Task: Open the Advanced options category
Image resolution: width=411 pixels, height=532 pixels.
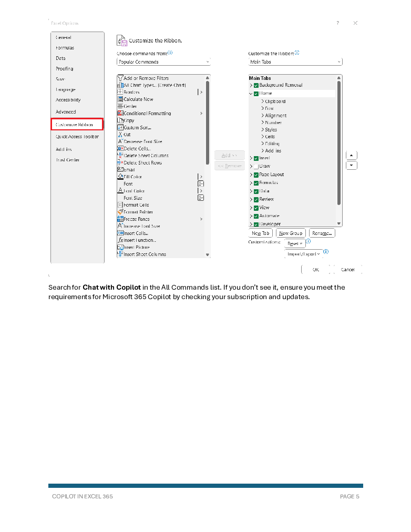Action: (66, 111)
